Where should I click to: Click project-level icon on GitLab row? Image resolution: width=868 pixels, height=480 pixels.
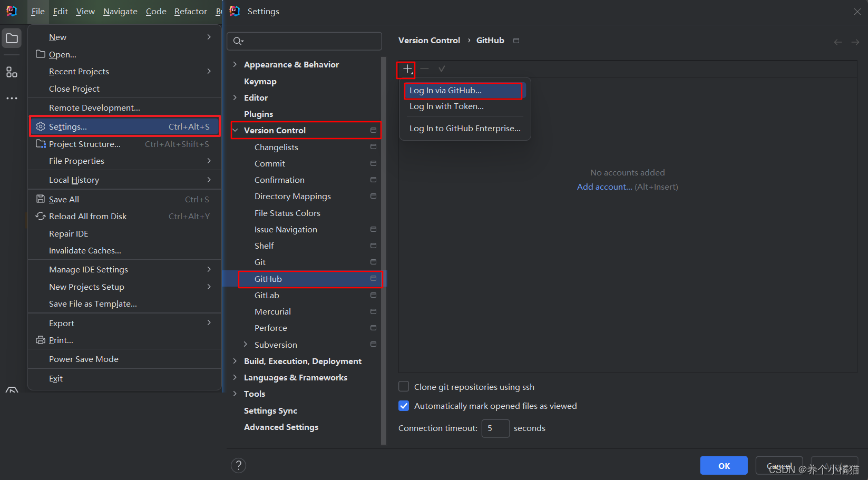pyautogui.click(x=373, y=295)
